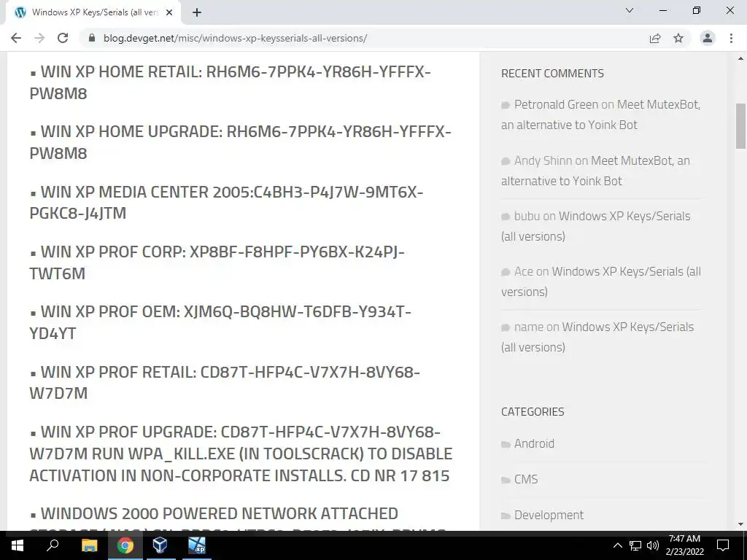Click the WIN XP PROF OEM key line

coord(220,322)
